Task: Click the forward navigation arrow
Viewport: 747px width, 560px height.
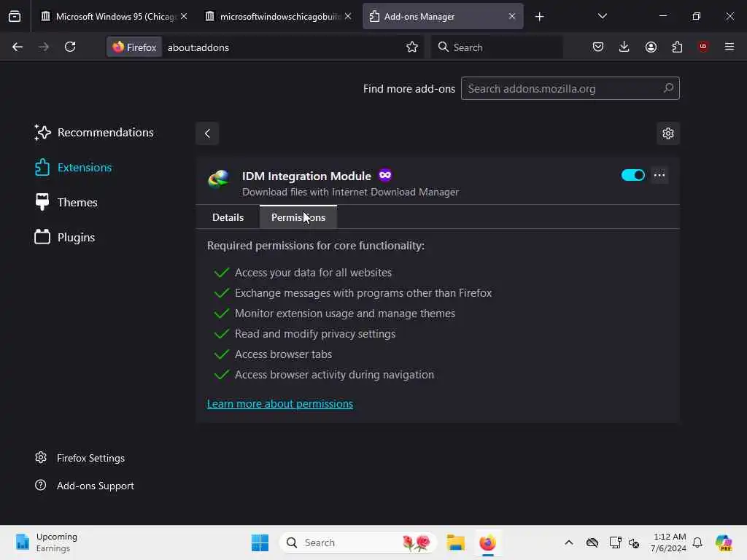Action: (44, 47)
